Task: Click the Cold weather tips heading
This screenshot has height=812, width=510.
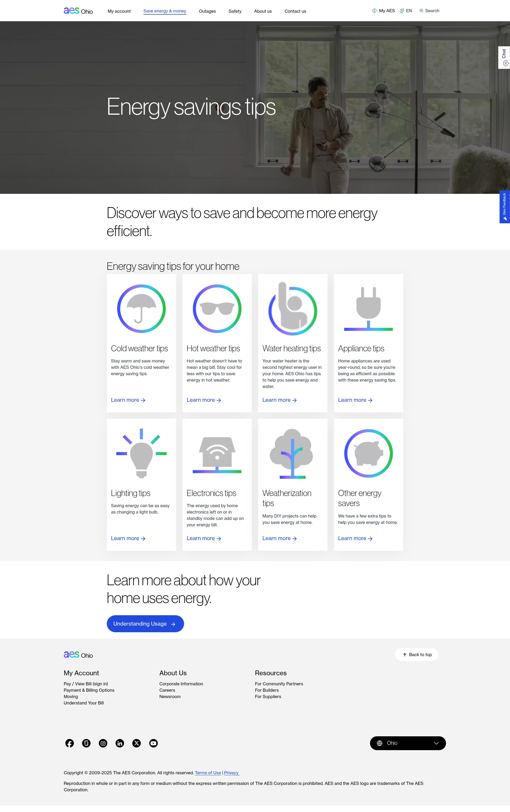Action: pyautogui.click(x=139, y=348)
